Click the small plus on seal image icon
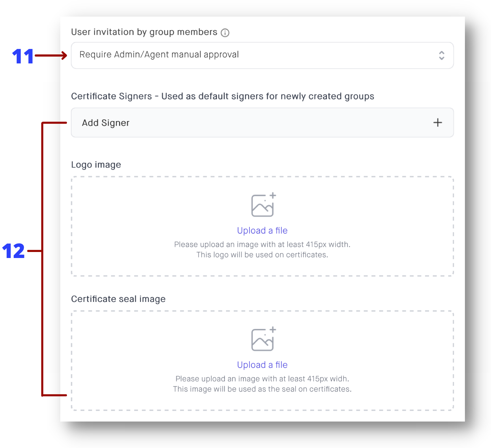 point(273,330)
